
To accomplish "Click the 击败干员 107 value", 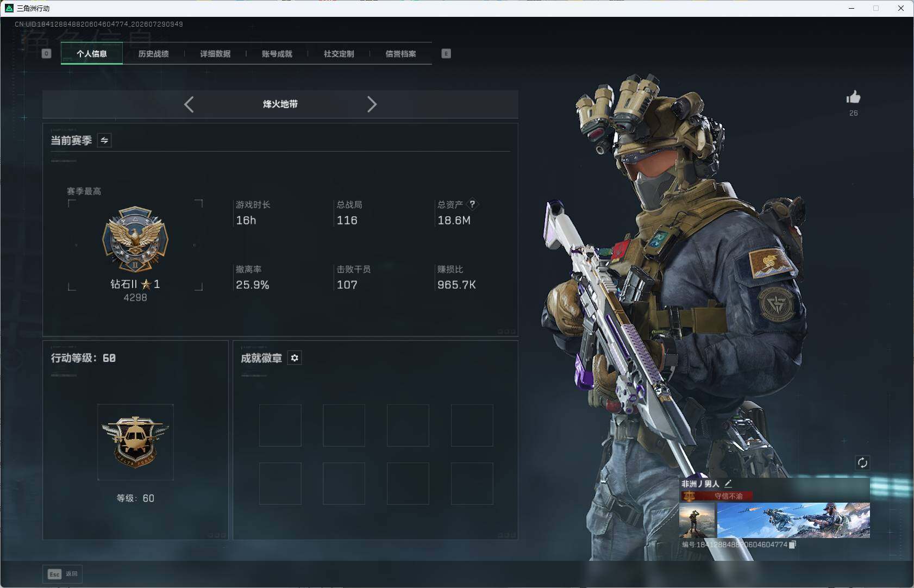I will [347, 285].
